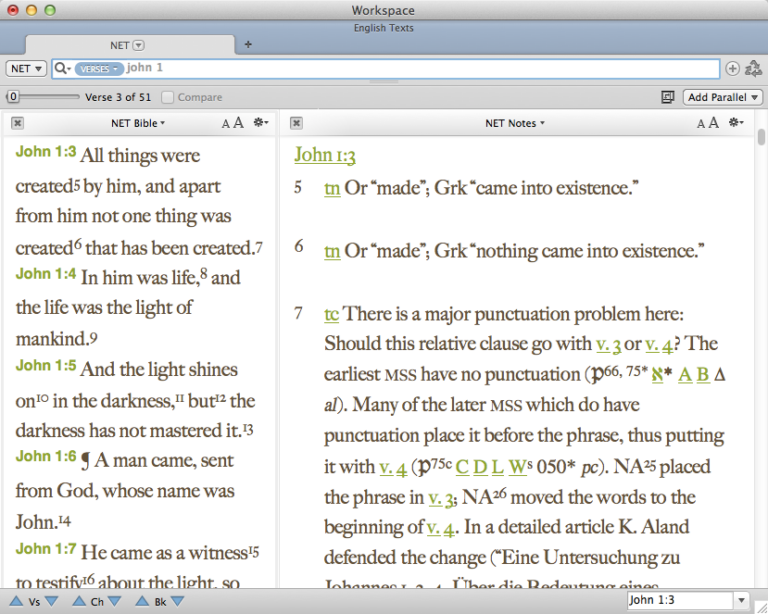This screenshot has height=614, width=768.
Task: Go to next verse with Vs down arrow
Action: tap(51, 601)
